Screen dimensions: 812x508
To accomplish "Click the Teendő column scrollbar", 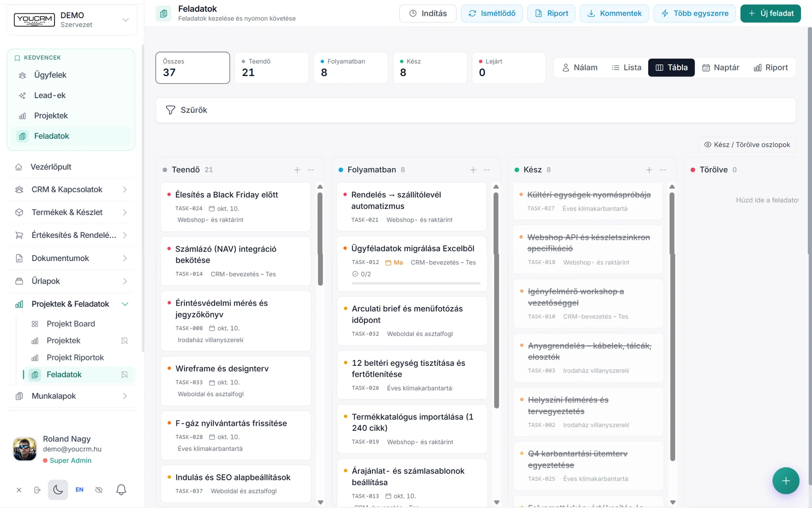I will (320, 239).
